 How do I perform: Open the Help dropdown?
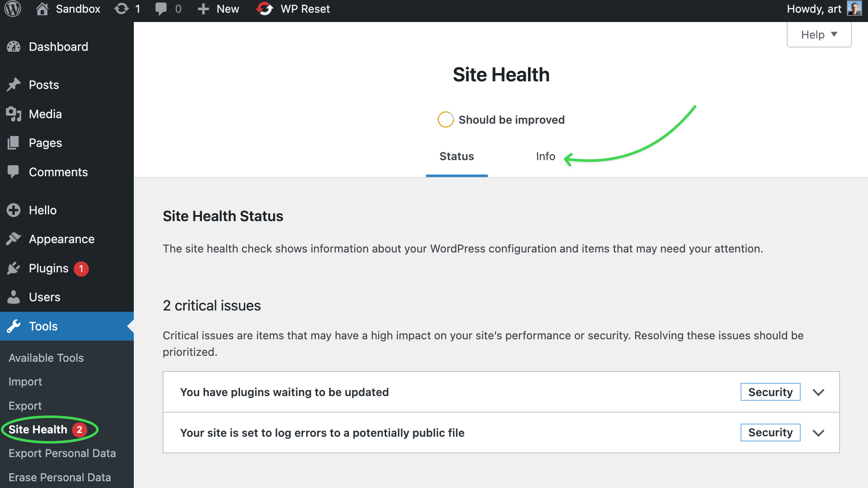pyautogui.click(x=818, y=35)
